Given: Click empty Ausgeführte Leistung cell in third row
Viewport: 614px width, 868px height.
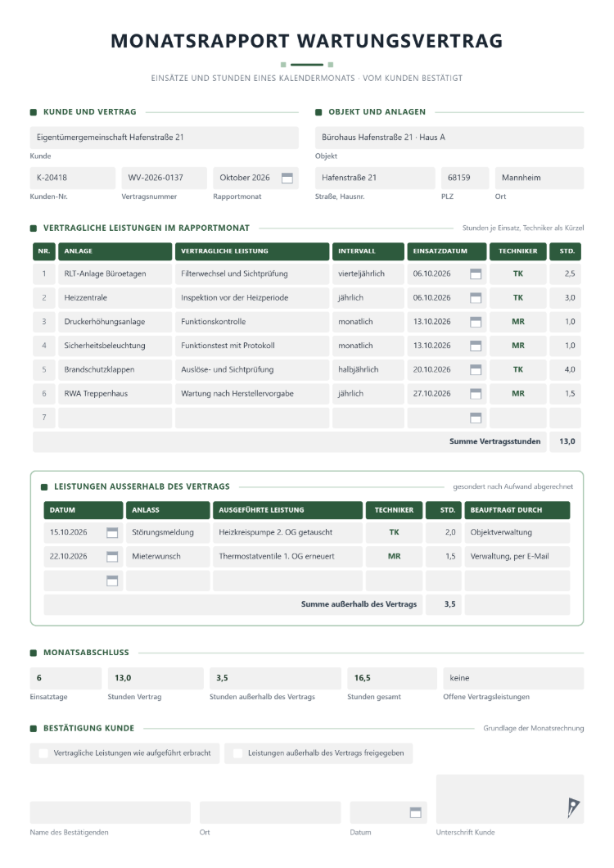Looking at the screenshot, I should 288,581.
